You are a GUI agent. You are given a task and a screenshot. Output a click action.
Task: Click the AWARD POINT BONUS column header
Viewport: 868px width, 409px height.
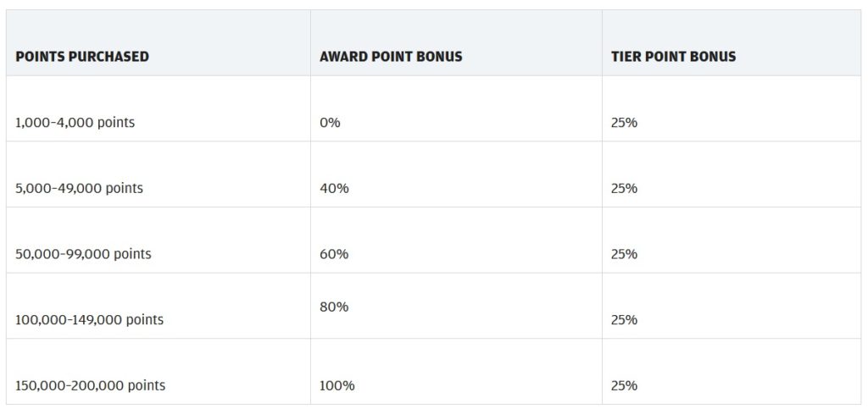pyautogui.click(x=390, y=57)
